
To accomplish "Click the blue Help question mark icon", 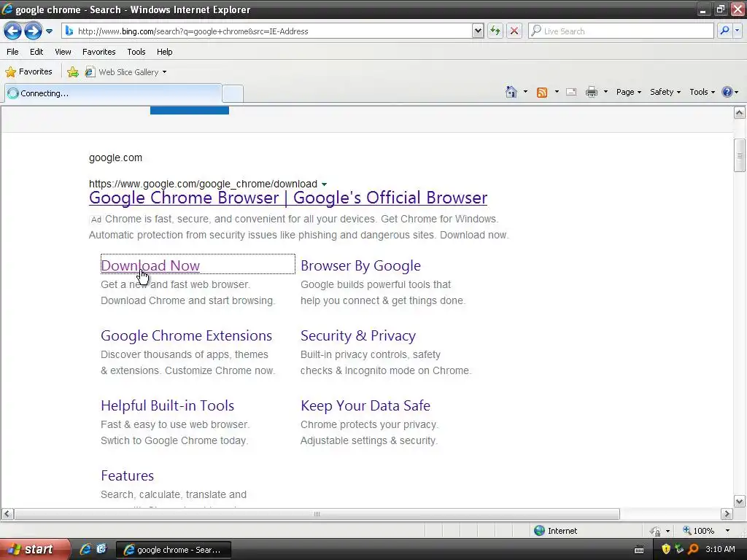I will coord(727,92).
